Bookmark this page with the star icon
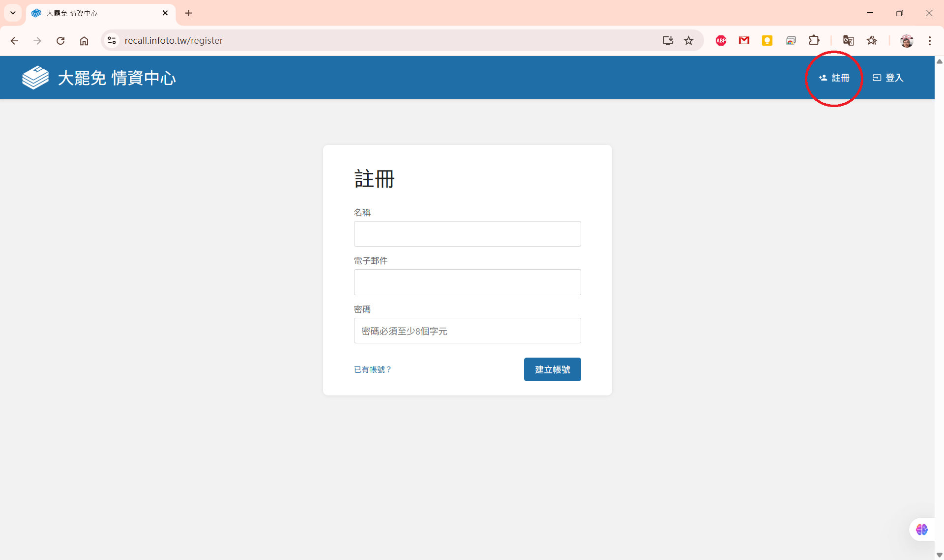The image size is (944, 560). pos(688,41)
